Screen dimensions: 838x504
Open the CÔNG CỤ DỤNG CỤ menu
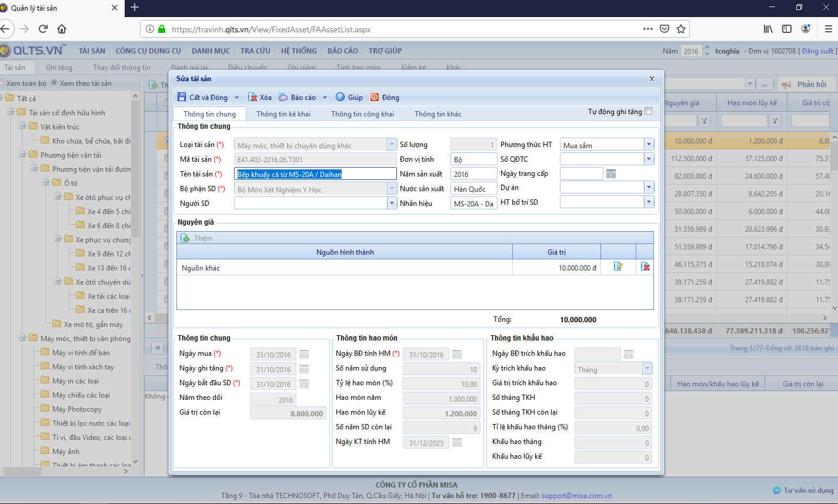(x=148, y=51)
